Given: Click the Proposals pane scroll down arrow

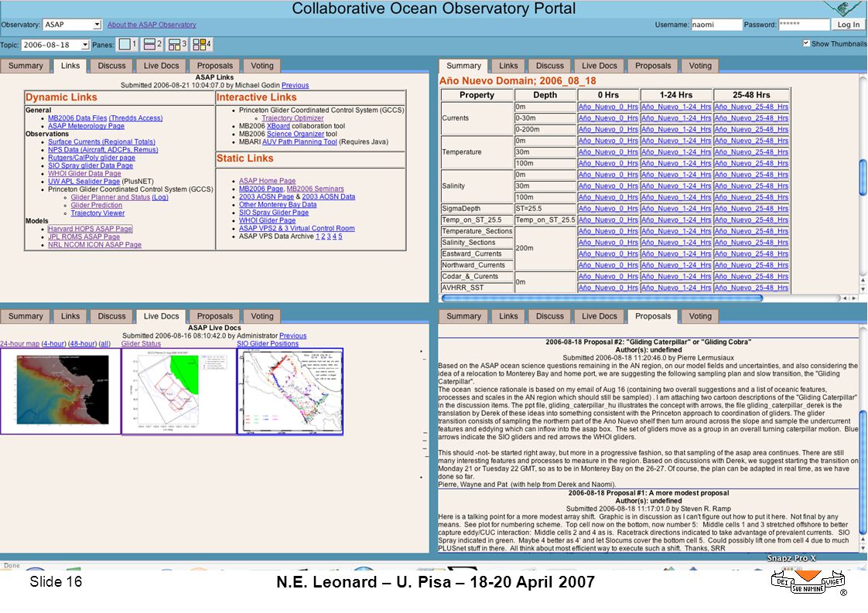Looking at the screenshot, I should pos(863,548).
